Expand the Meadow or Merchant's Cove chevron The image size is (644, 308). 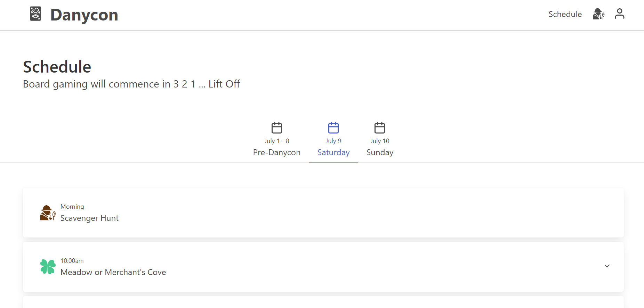coord(607,266)
